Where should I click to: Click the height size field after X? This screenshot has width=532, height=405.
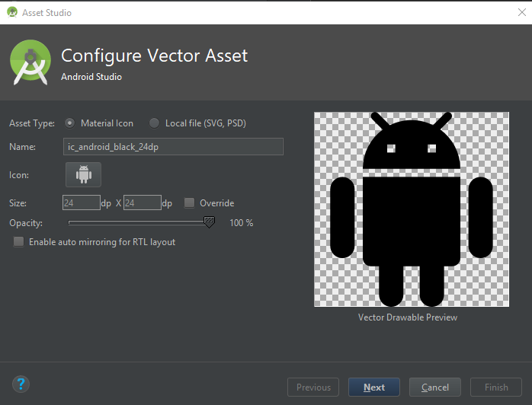(x=143, y=202)
